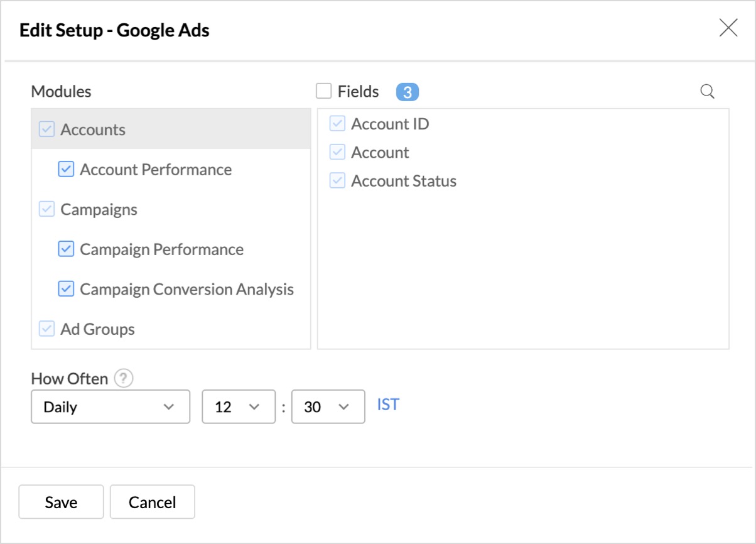Click the Save button
756x544 pixels.
point(61,502)
